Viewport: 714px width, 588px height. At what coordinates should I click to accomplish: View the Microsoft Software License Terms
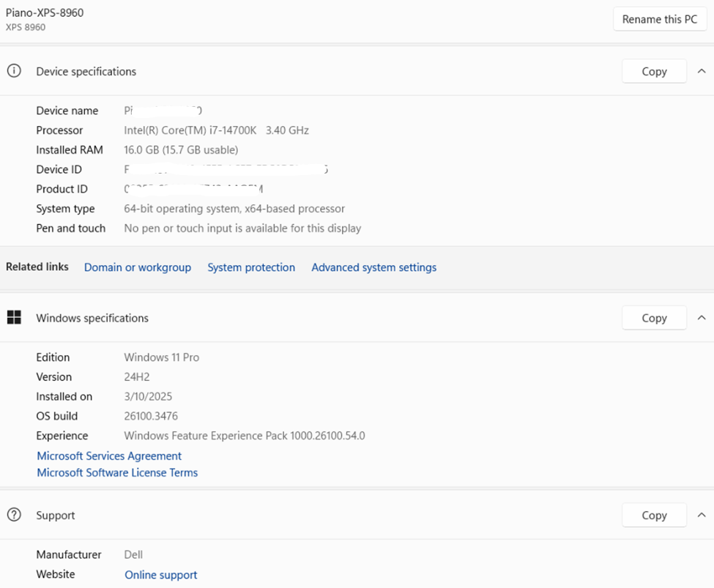(x=117, y=472)
